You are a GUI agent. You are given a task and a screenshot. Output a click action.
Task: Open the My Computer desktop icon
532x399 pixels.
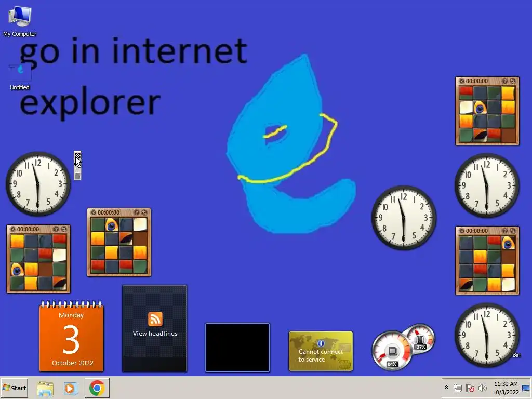click(20, 21)
